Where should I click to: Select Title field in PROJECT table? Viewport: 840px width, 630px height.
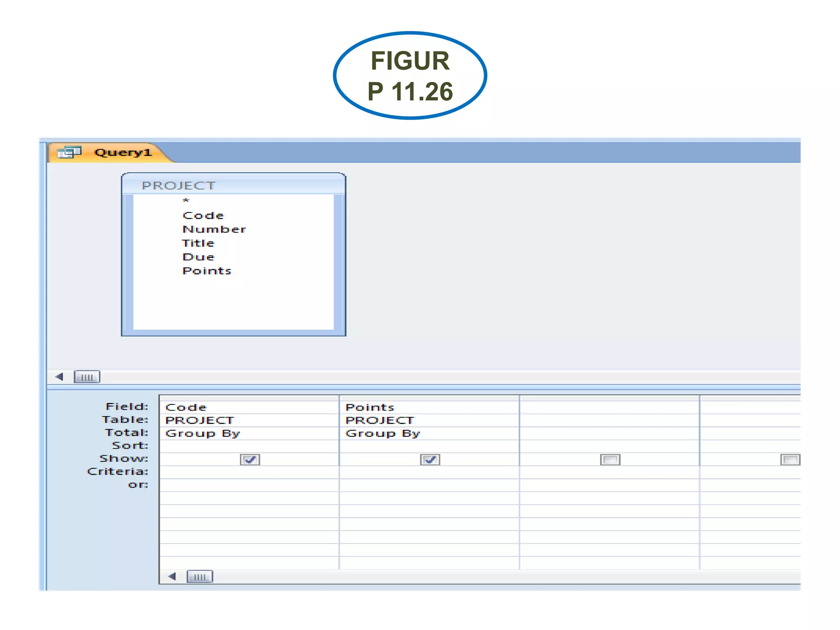[x=198, y=243]
